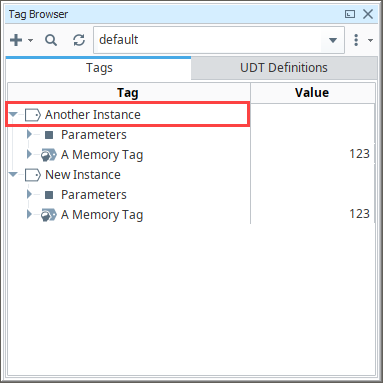The height and width of the screenshot is (383, 383).
Task: Click value 123 of Another Instance memory tag
Action: [359, 154]
